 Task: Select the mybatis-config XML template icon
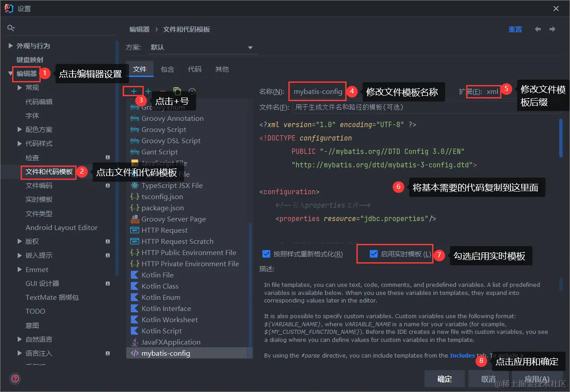[134, 353]
